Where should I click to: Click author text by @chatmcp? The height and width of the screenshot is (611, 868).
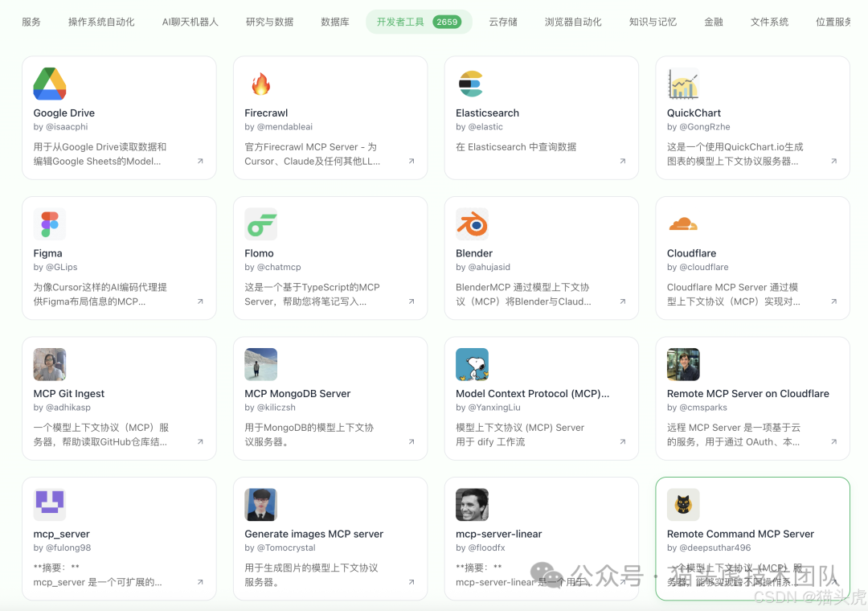[273, 267]
